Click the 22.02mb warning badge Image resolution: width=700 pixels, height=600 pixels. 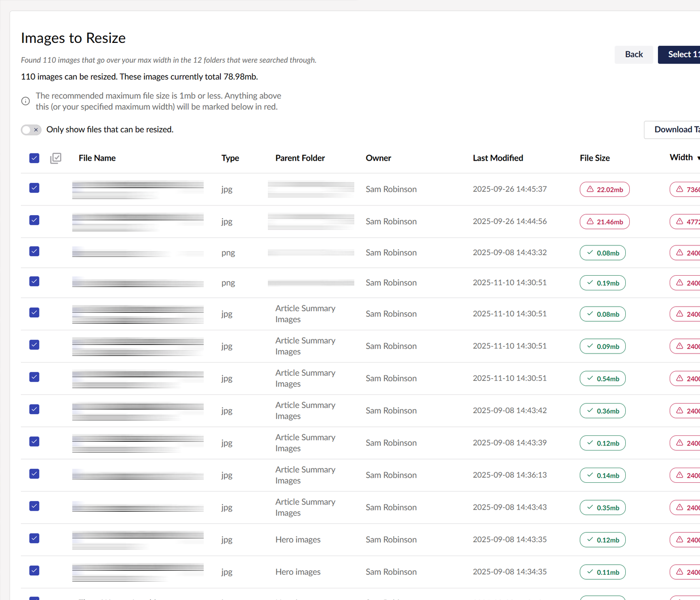click(x=604, y=189)
